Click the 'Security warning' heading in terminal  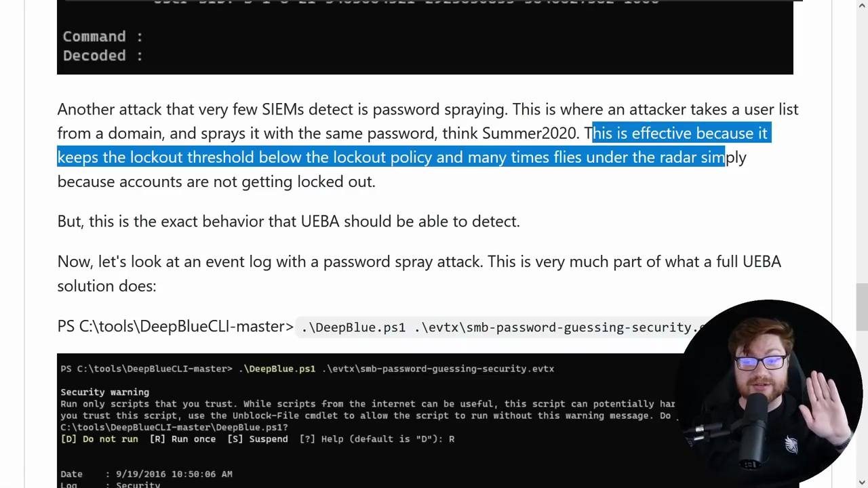tap(104, 392)
